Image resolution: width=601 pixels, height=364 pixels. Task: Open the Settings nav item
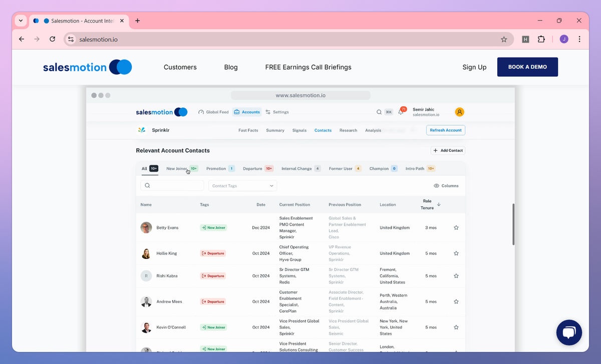pos(277,112)
